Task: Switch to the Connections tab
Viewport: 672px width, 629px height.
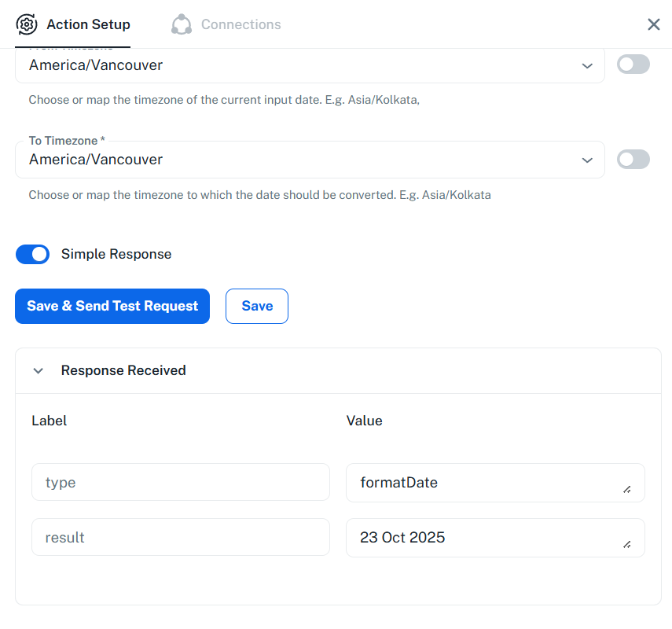Action: [x=241, y=24]
